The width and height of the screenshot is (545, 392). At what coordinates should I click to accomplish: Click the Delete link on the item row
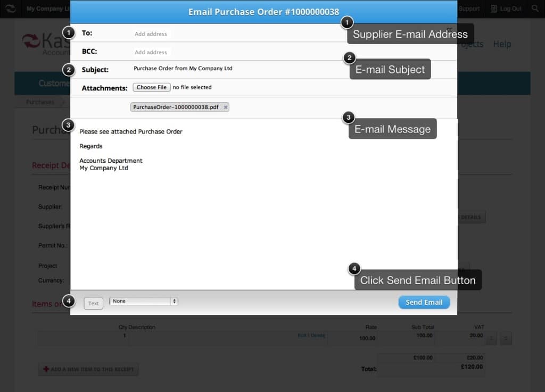click(x=318, y=336)
